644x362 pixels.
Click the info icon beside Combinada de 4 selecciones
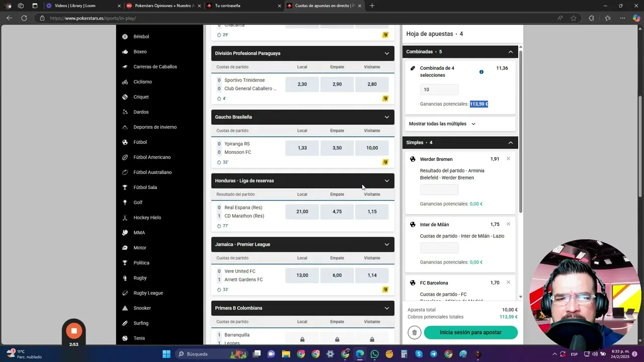(481, 72)
